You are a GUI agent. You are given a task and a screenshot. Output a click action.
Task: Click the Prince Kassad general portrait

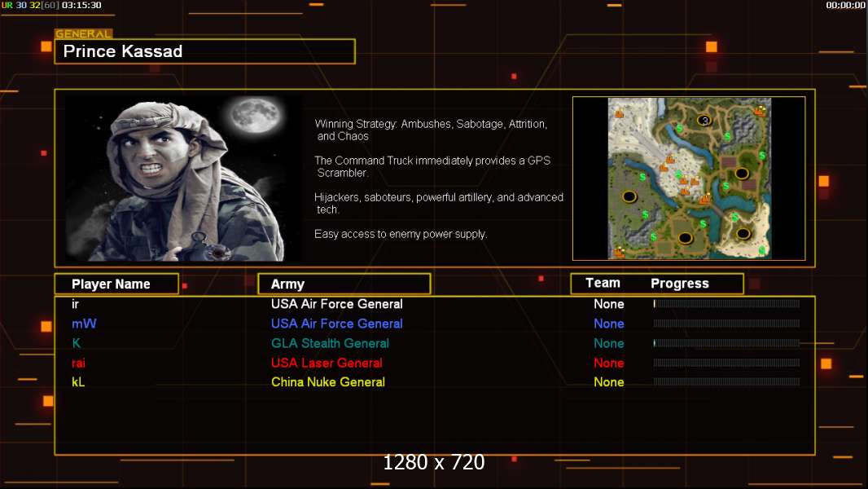(x=183, y=178)
